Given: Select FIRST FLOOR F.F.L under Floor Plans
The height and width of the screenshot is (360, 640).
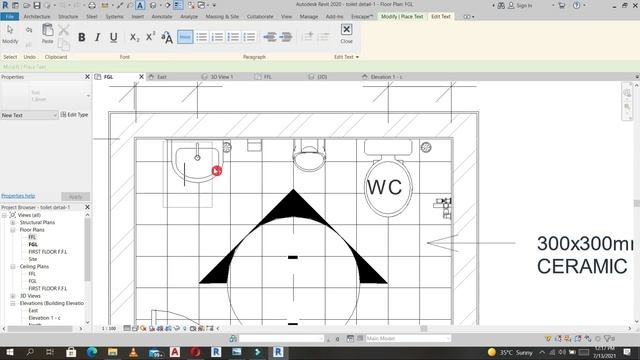Looking at the screenshot, I should point(47,252).
